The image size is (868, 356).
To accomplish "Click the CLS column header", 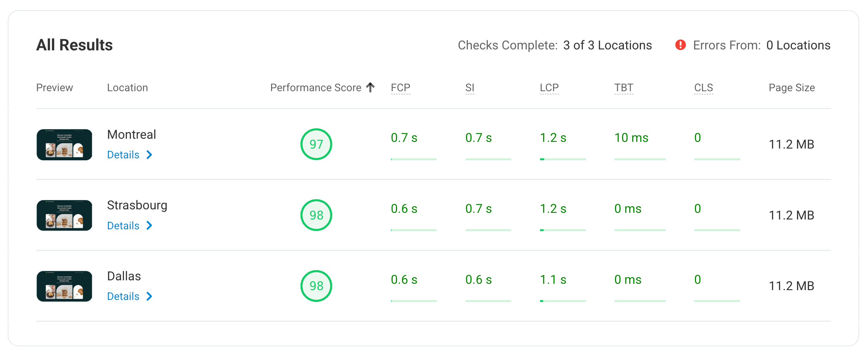I will pos(703,87).
